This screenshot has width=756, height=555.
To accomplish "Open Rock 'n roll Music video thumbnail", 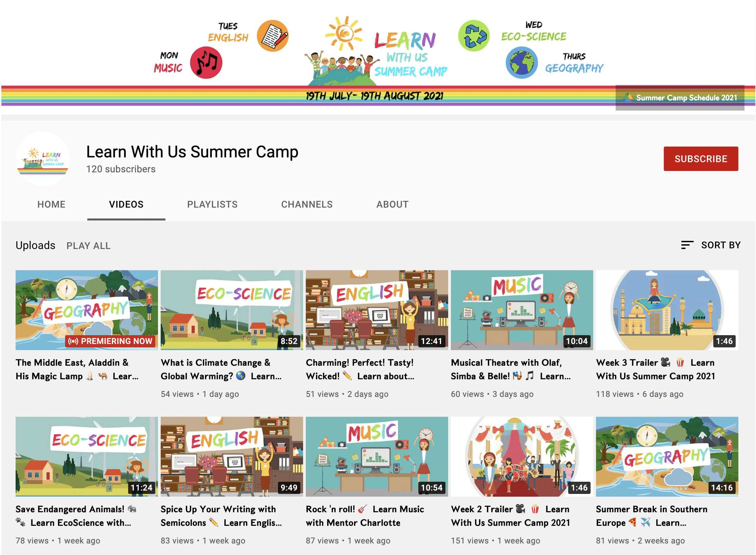I will pos(377,456).
